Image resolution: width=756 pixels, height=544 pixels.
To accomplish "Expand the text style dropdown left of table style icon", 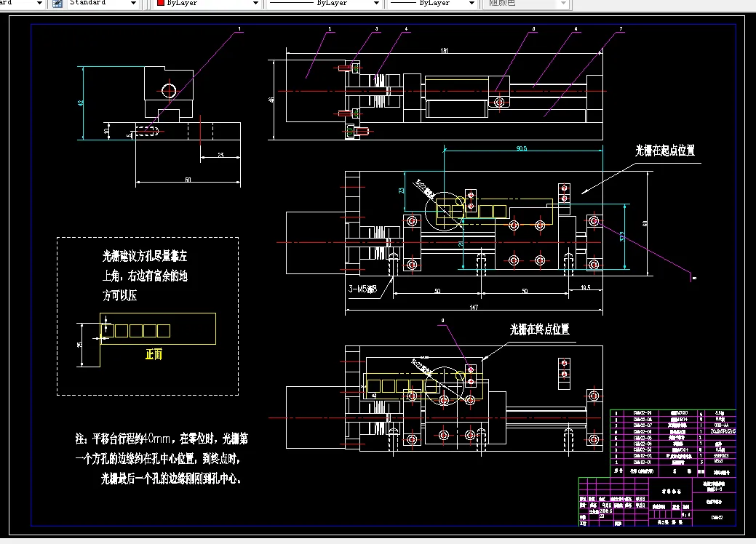I will point(39,4).
